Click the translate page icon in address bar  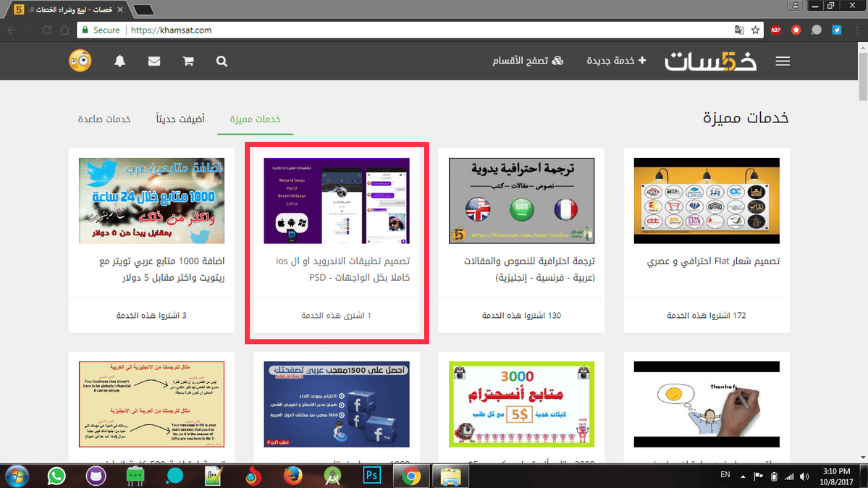(x=739, y=30)
